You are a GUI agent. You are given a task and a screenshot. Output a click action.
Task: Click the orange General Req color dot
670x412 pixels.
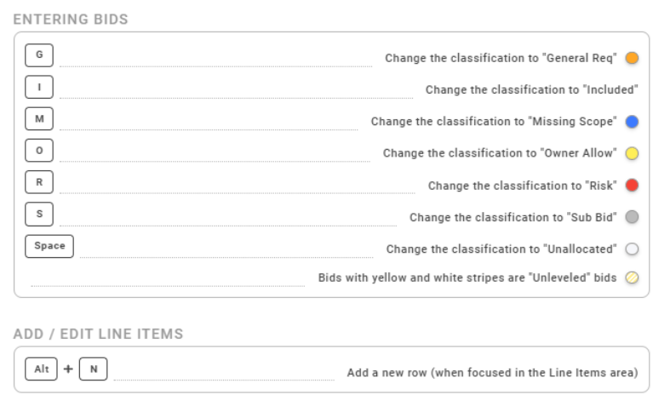(x=632, y=58)
